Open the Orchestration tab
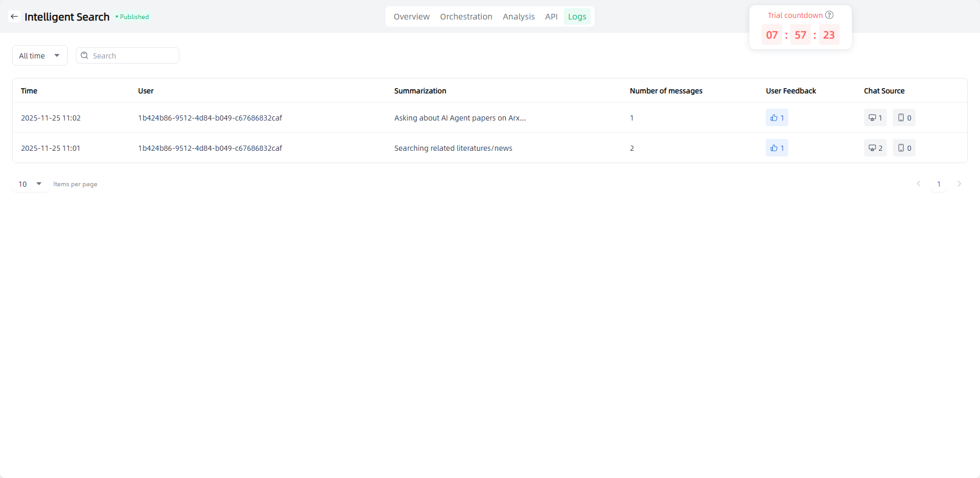Viewport: 980px width, 478px height. (x=466, y=17)
